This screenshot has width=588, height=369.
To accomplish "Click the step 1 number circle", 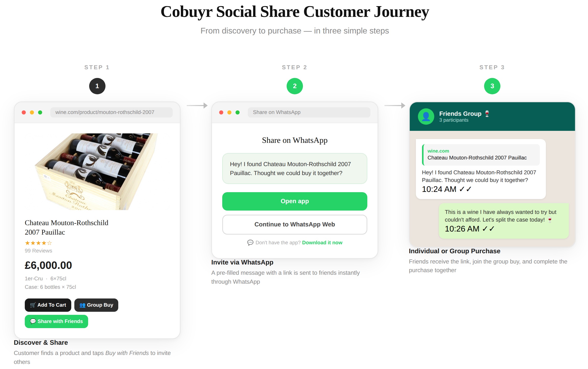I will tap(97, 86).
